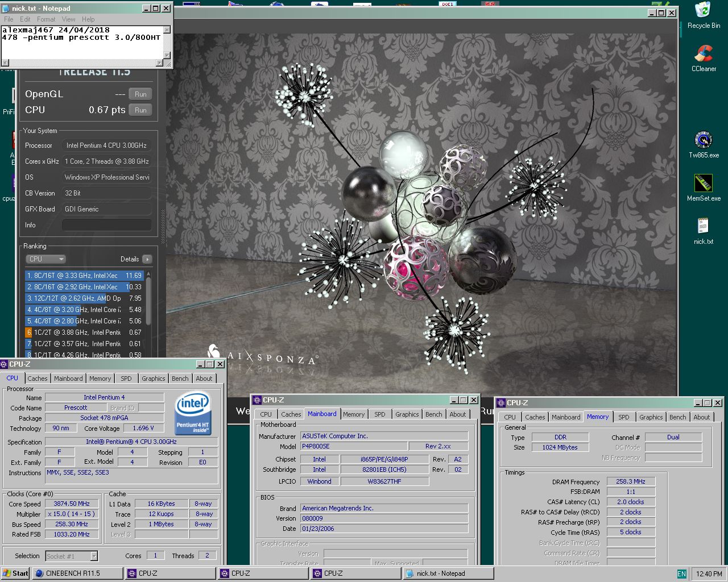Viewport: 728px width, 582px height.
Task: Switch to Caches tab in CPU-Z CPU window
Action: click(x=38, y=379)
